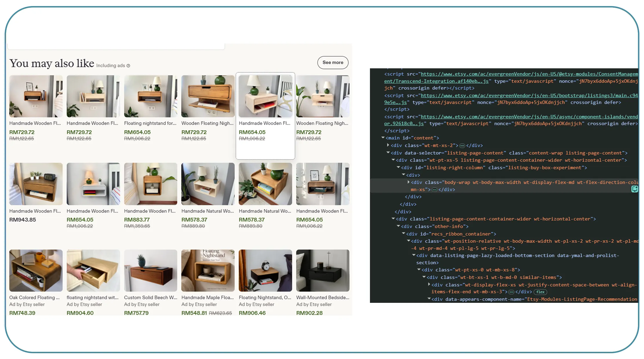This screenshot has height=359, width=644.
Task: Click 'Handmade Maple Floa...' listing title
Action: 207,298
